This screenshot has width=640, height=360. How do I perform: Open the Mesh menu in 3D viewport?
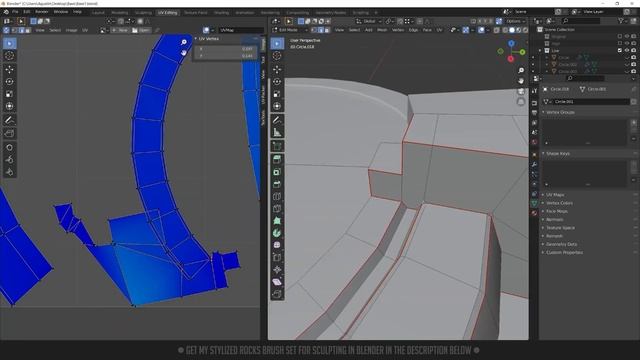coord(382,30)
